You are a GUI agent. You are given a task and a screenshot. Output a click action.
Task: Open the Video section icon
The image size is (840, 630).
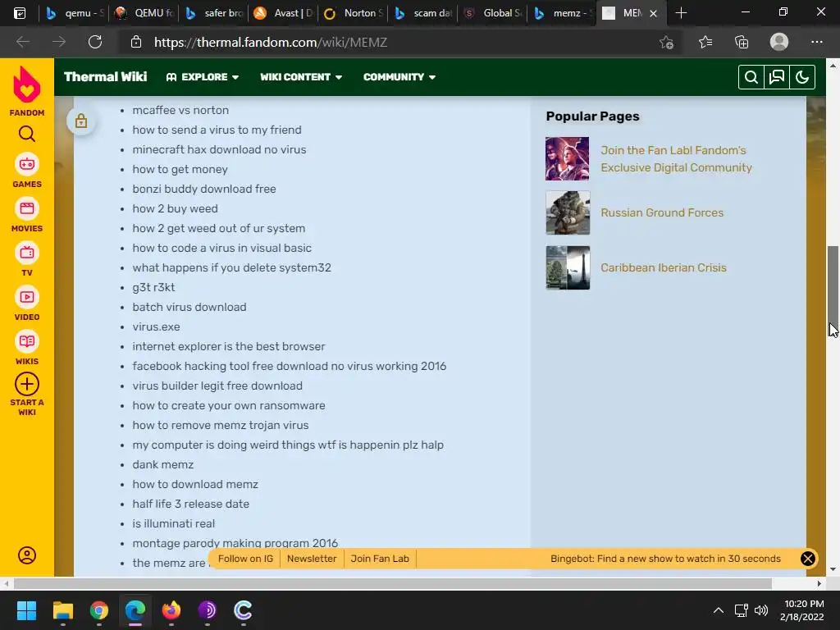click(x=27, y=297)
